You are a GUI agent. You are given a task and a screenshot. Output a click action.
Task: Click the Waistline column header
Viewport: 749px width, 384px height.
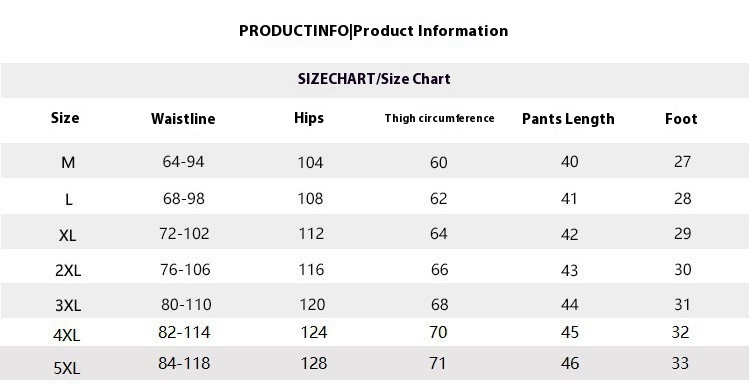click(x=183, y=118)
